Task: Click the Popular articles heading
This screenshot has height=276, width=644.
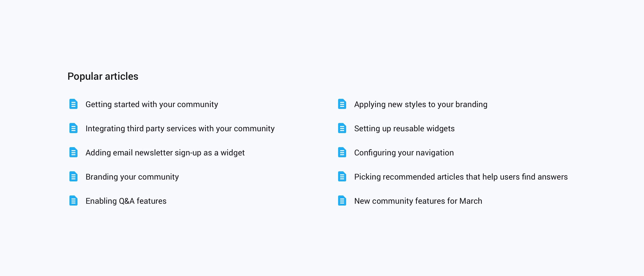Action: pyautogui.click(x=103, y=76)
